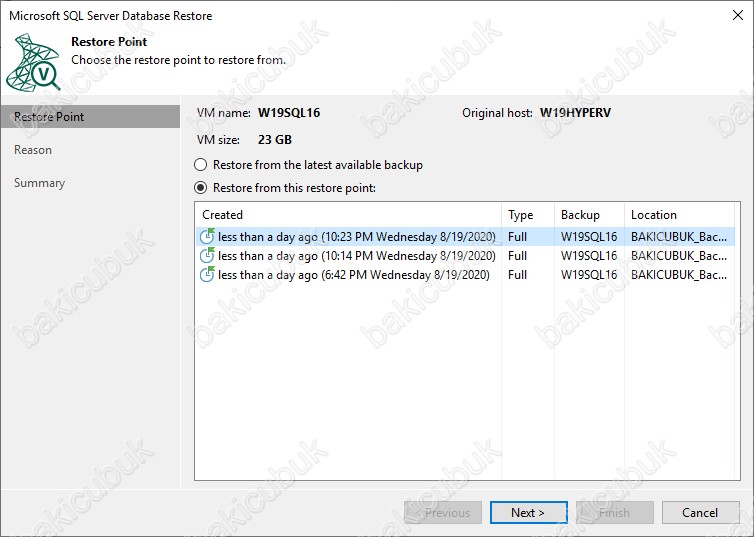Click restore point icon for 6:42 PM row
754x537 pixels.
(207, 275)
